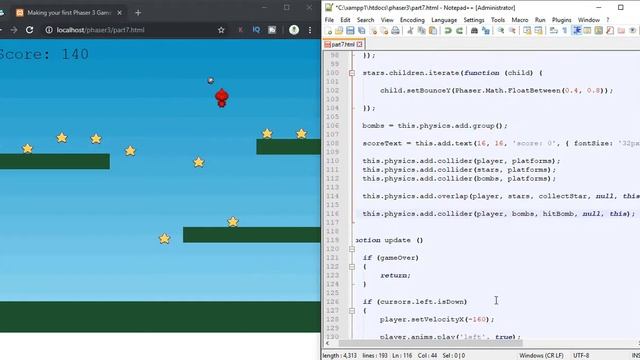Screen dimensions: 640x360
Task: Click the IQ extension icon in Chrome
Action: click(x=256, y=30)
